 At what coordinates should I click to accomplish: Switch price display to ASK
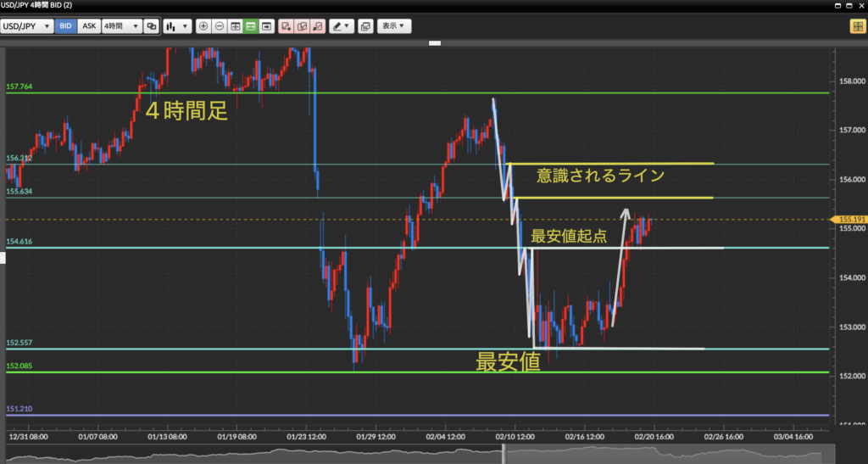pyautogui.click(x=88, y=26)
